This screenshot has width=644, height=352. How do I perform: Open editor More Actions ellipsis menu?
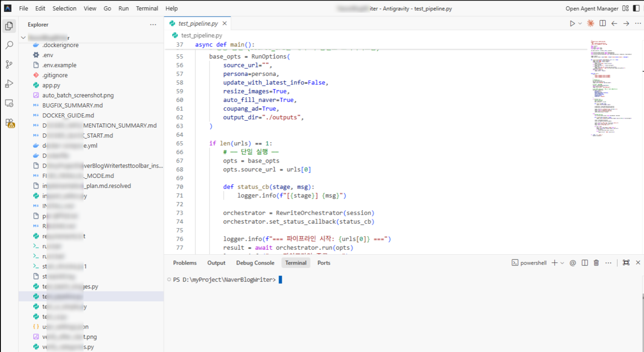tap(638, 23)
